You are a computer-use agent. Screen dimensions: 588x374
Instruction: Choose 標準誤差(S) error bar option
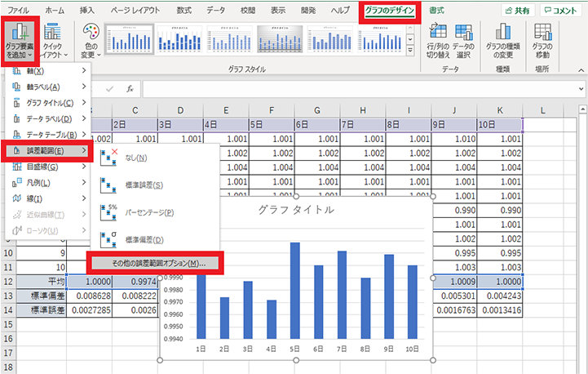(x=155, y=185)
